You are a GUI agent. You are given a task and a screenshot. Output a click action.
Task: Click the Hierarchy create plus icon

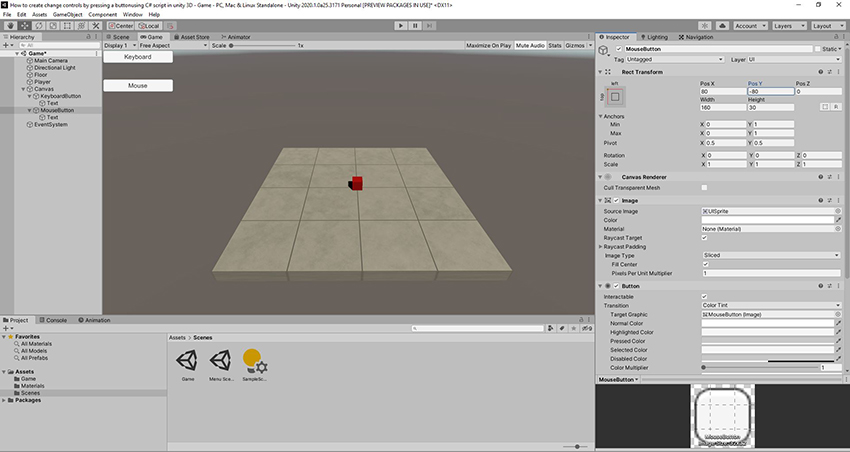tap(5, 46)
